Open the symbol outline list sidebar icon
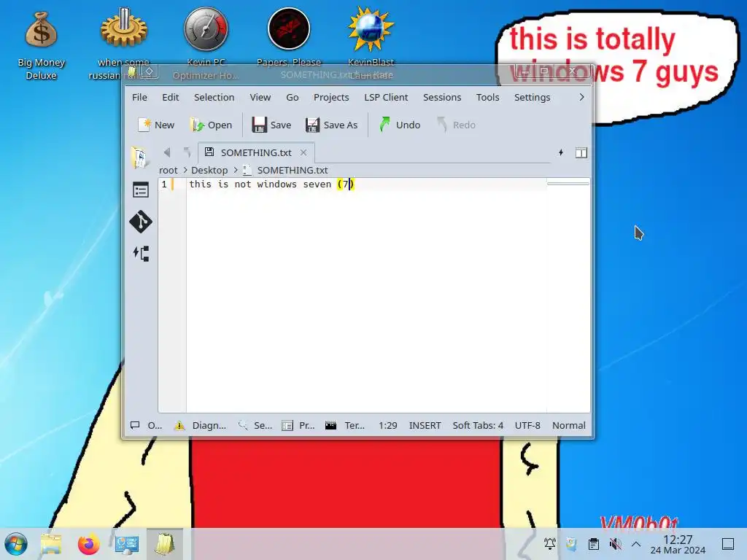Image resolution: width=747 pixels, height=560 pixels. (x=141, y=190)
